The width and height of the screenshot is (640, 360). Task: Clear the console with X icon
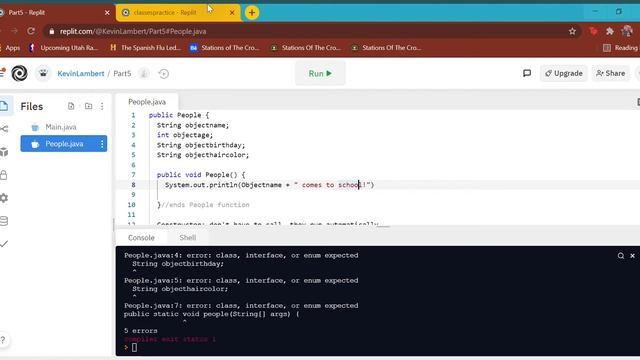click(632, 256)
